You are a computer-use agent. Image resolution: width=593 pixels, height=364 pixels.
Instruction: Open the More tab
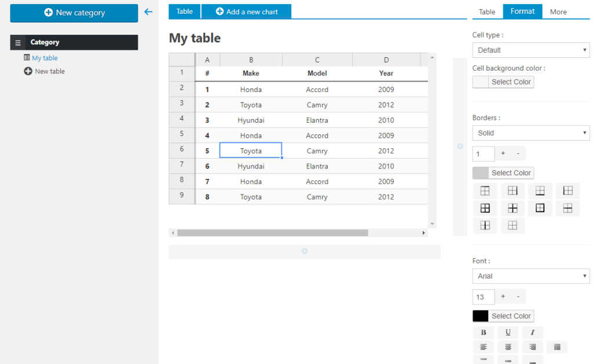tap(558, 11)
